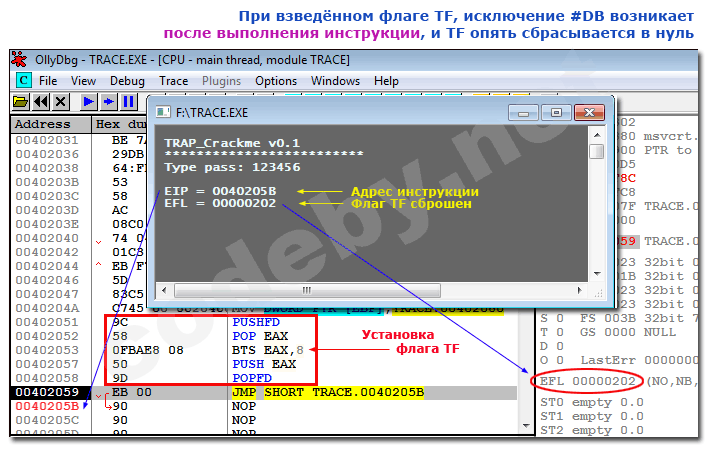Select address row 00402044
711x449 pixels.
[47, 267]
